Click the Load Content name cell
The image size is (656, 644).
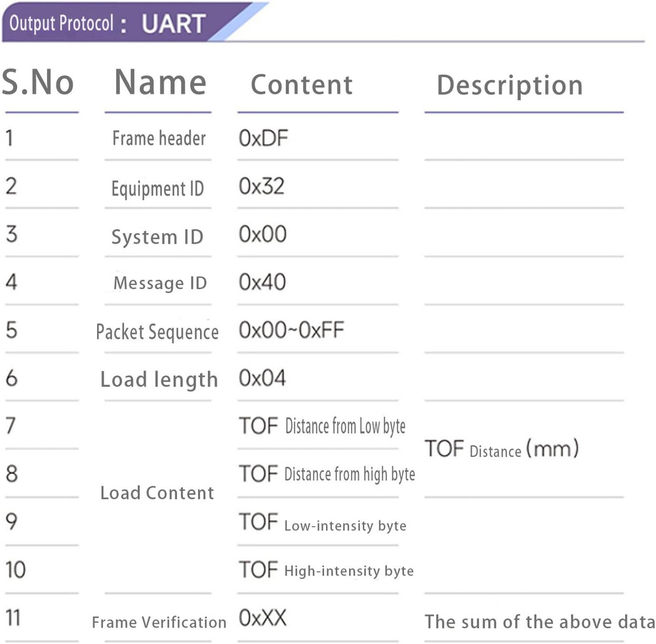pyautogui.click(x=157, y=493)
